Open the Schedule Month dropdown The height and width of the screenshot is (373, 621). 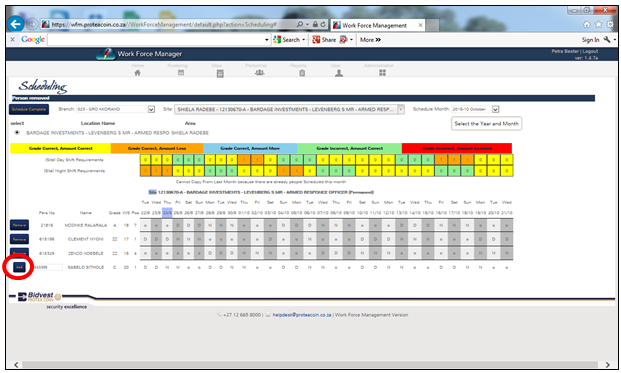pyautogui.click(x=495, y=109)
